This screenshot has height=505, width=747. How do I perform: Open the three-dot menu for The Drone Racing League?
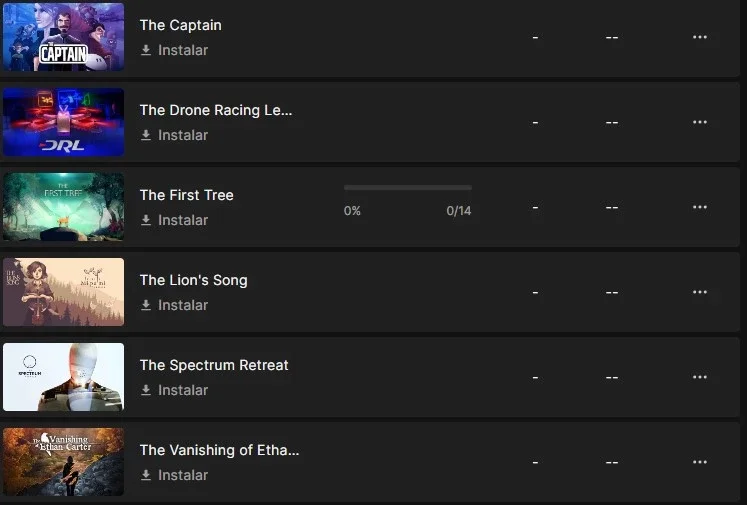pos(699,122)
